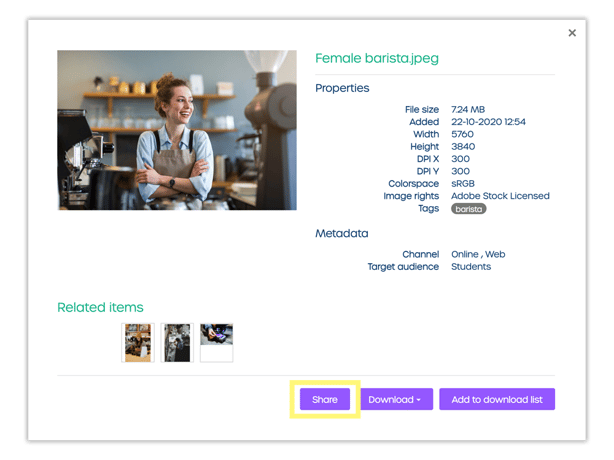Click the Tags label
This screenshot has height=460, width=614.
428,209
